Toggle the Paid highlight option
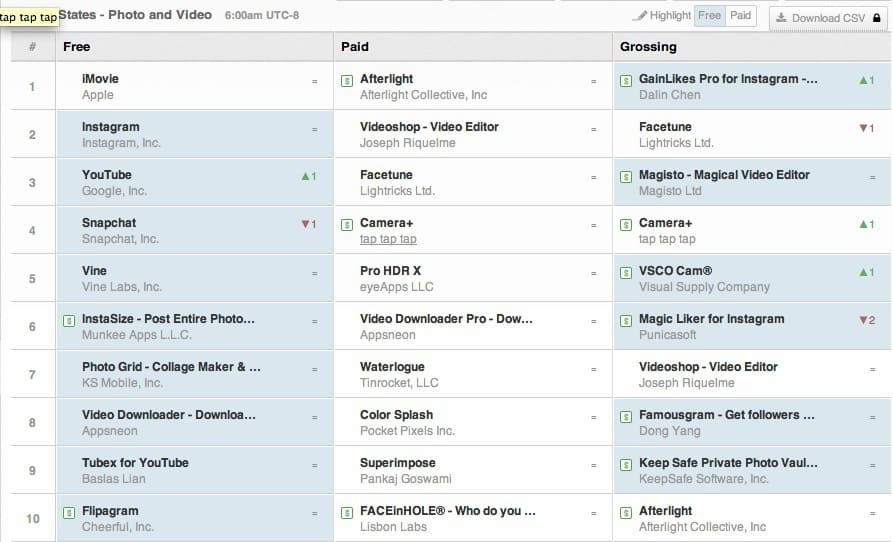 pyautogui.click(x=740, y=16)
